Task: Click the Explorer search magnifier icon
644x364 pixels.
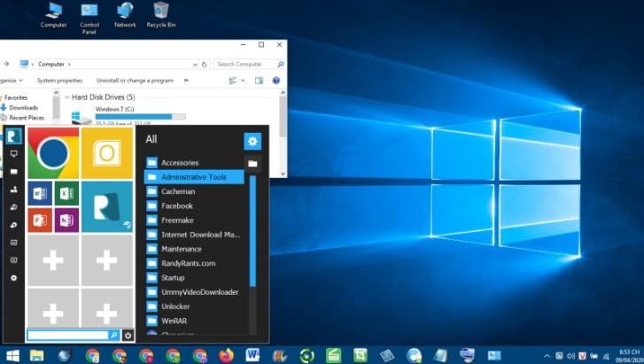Action: click(x=280, y=64)
